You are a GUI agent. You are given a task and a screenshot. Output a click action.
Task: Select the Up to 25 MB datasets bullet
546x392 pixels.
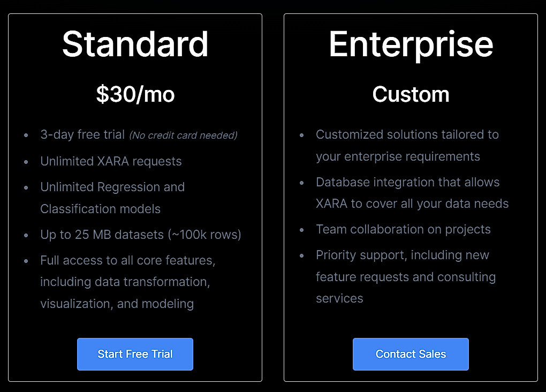point(140,235)
